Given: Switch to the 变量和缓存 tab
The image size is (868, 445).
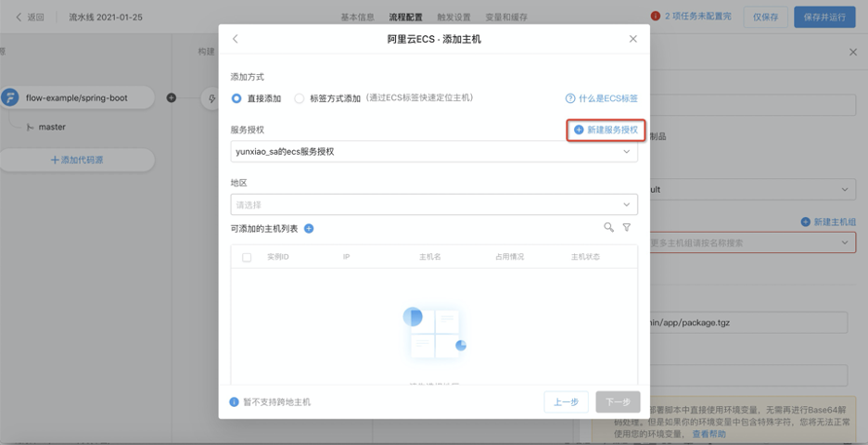Looking at the screenshot, I should pyautogui.click(x=506, y=18).
